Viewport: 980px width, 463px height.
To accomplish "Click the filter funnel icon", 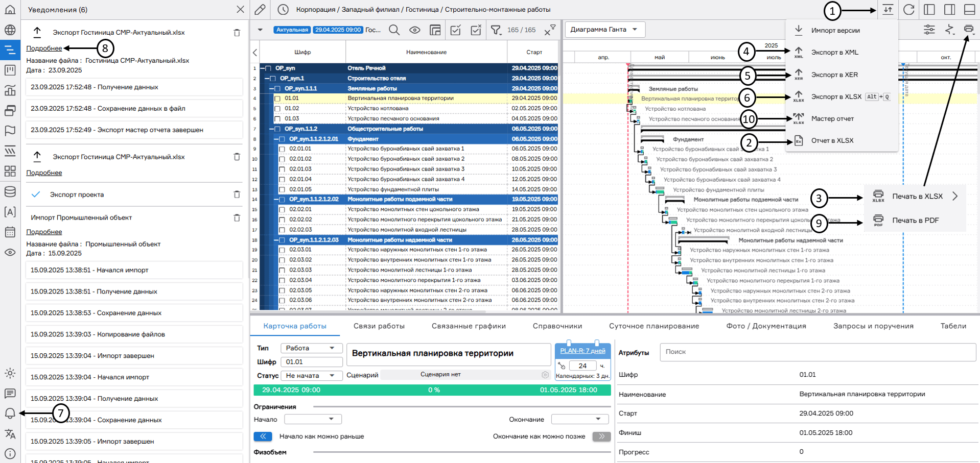I will [x=496, y=30].
